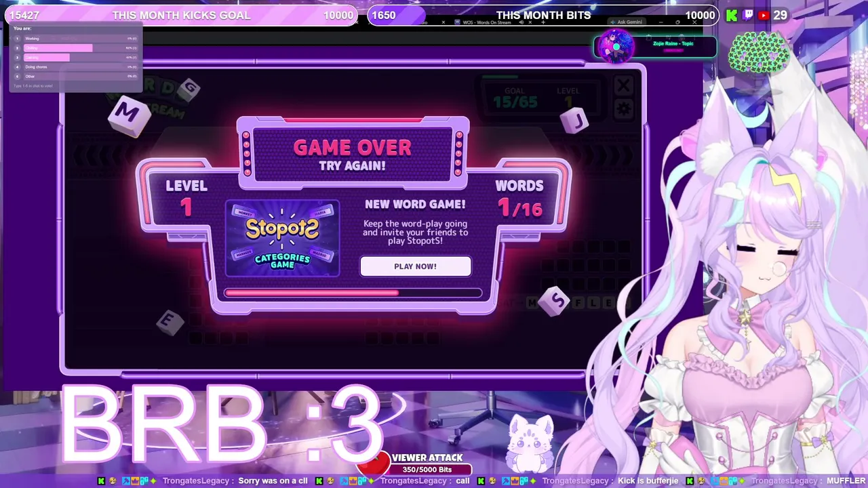This screenshot has height=488, width=868.
Task: Click the 'Type 1-5 in chat to vote!' hint
Action: pyautogui.click(x=33, y=86)
